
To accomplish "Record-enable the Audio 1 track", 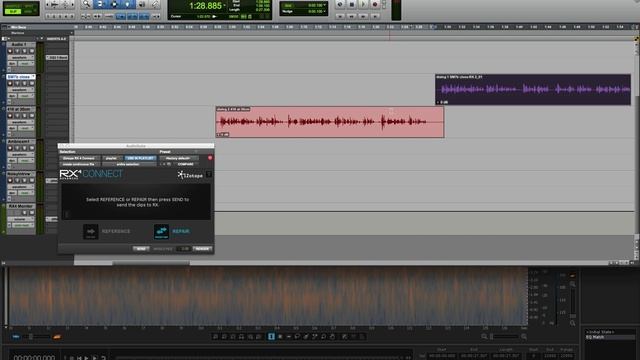I will coord(10,51).
